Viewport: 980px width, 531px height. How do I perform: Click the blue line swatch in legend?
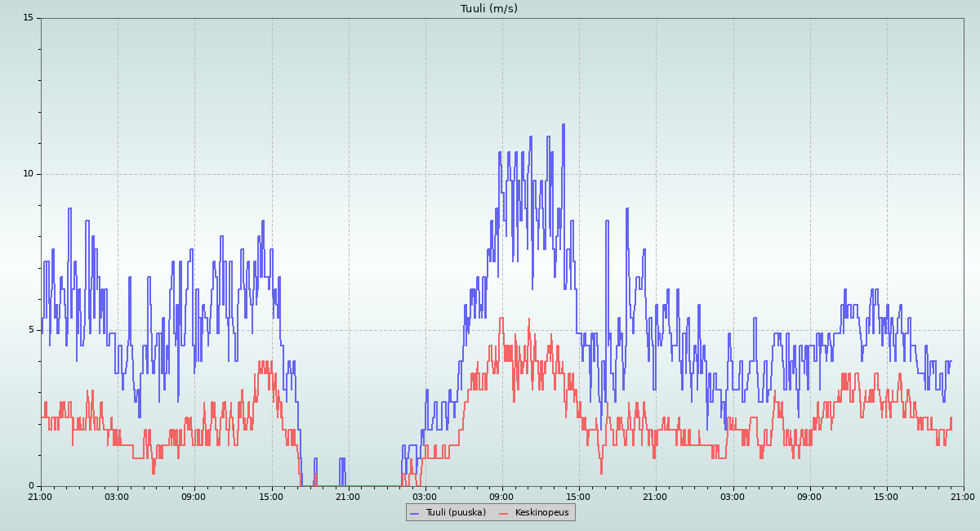tap(414, 513)
